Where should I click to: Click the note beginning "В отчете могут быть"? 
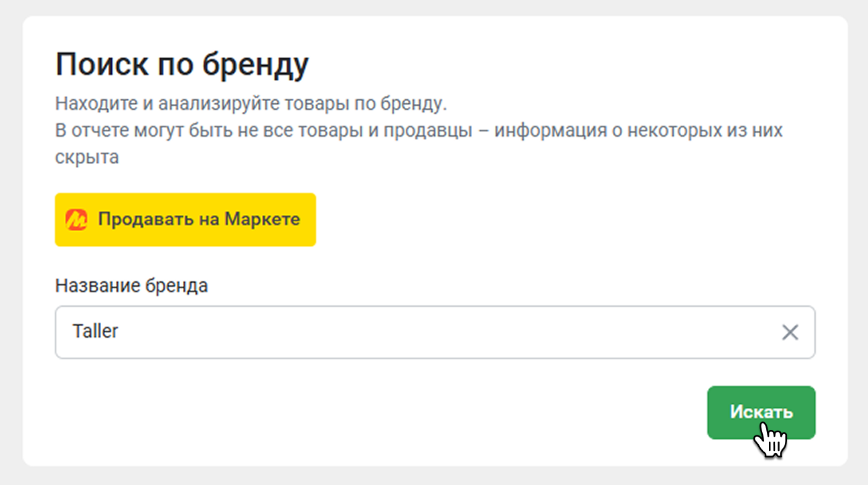click(x=419, y=131)
